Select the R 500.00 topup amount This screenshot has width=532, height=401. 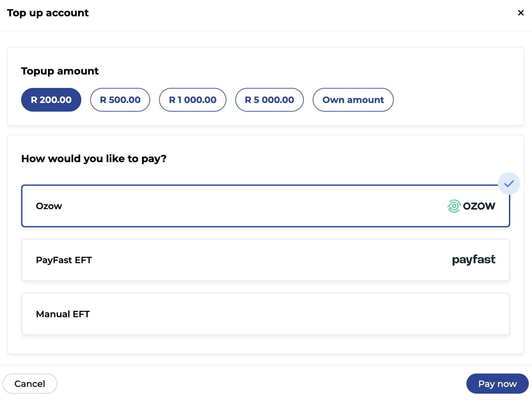pyautogui.click(x=120, y=100)
